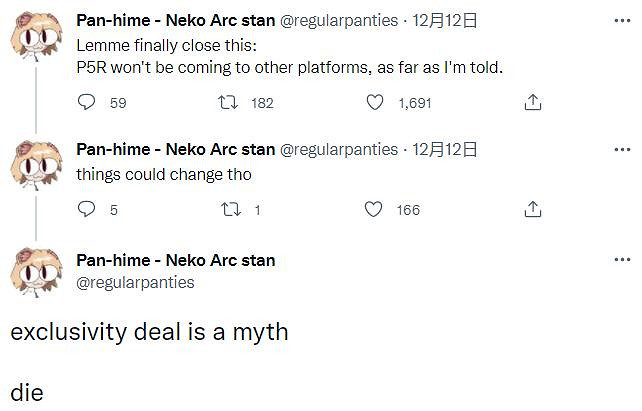
Task: Open more options on the main tweet
Action: pyautogui.click(x=621, y=261)
